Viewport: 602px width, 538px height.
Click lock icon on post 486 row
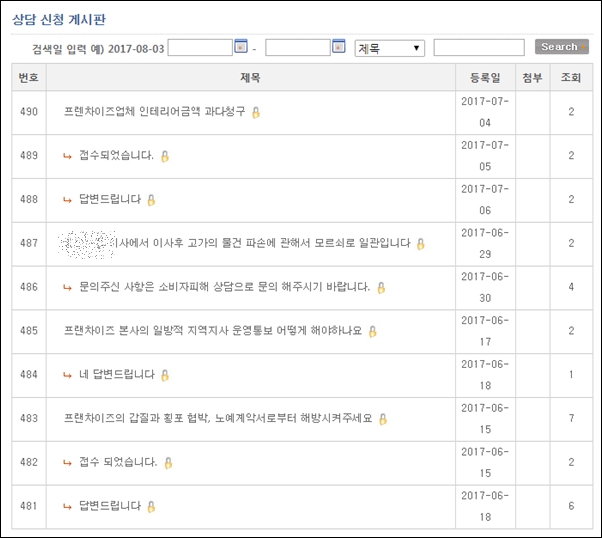click(381, 287)
